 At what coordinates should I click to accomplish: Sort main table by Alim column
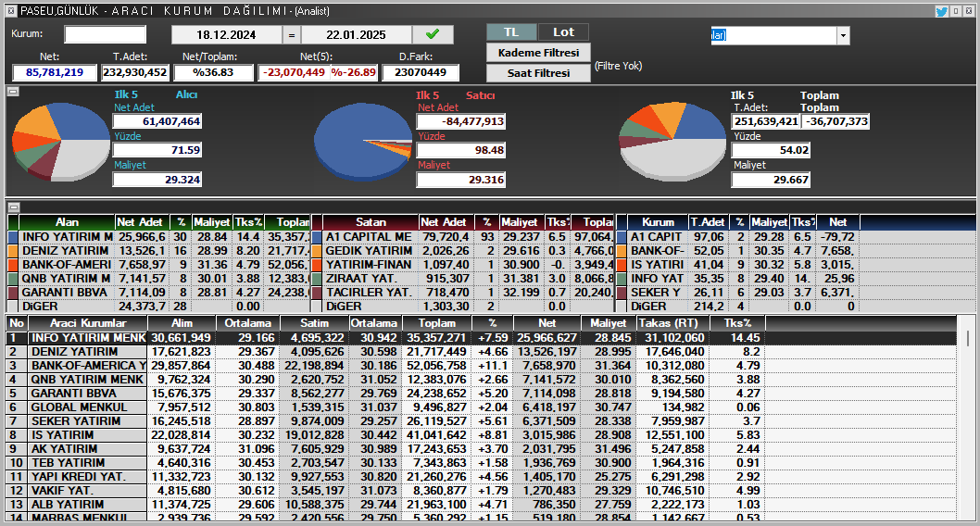(x=182, y=323)
